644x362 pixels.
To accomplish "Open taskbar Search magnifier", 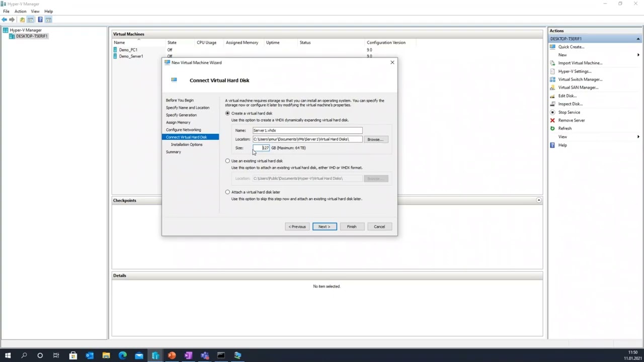I will pyautogui.click(x=24, y=355).
